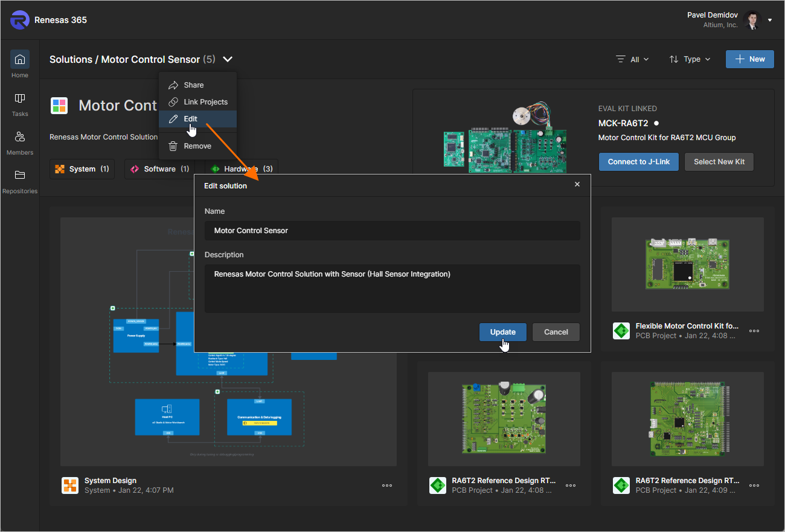This screenshot has width=785, height=532.
Task: Open more options for RA6T2 card dated 4:08
Action: pyautogui.click(x=571, y=486)
